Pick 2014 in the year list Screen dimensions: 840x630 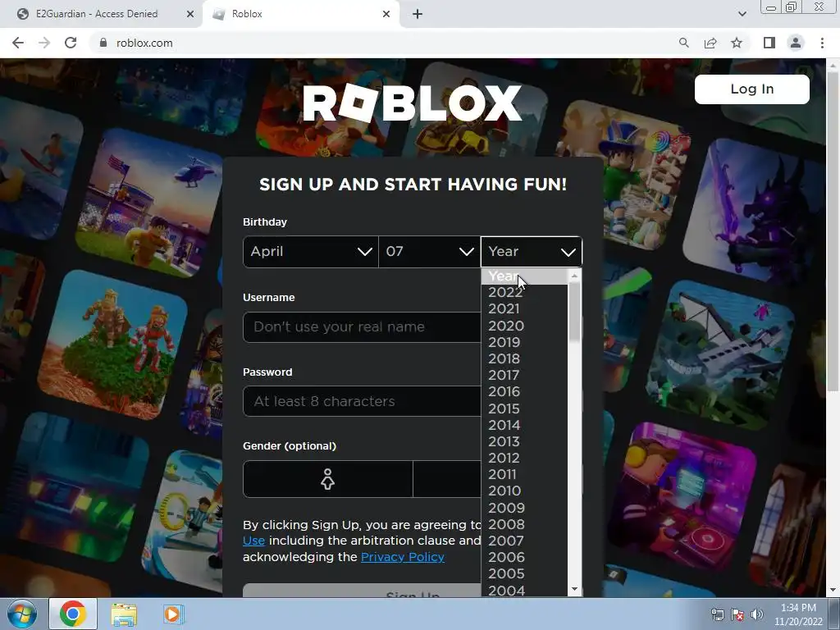point(524,426)
